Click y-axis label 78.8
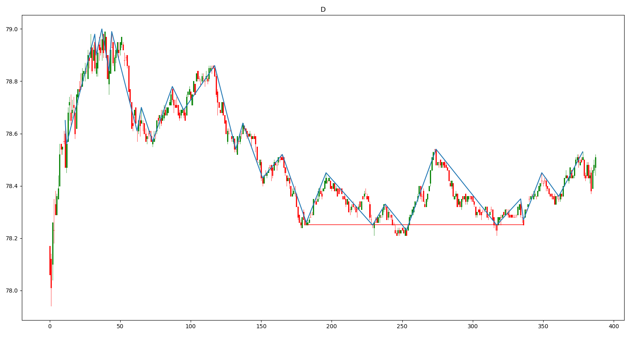 (12, 81)
